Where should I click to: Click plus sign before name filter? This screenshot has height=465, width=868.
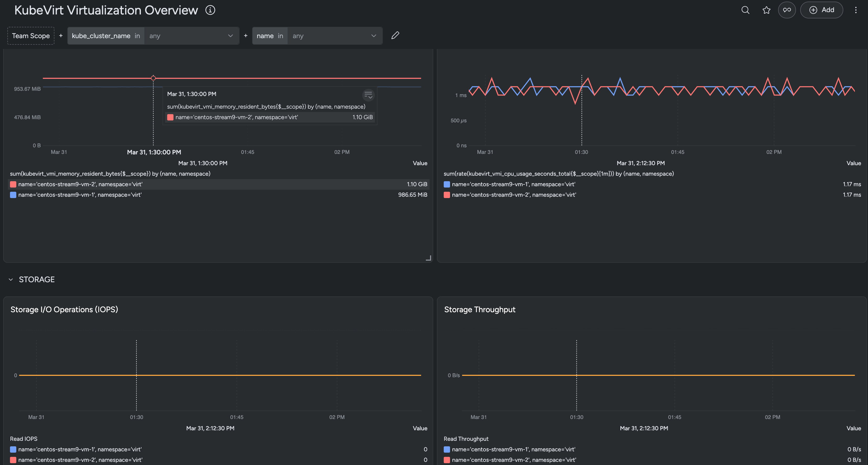(246, 36)
